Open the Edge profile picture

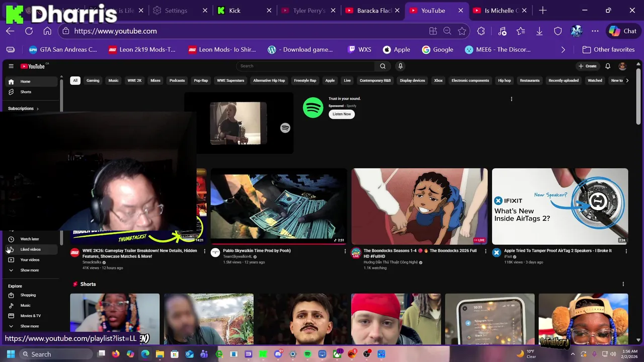pos(577,31)
